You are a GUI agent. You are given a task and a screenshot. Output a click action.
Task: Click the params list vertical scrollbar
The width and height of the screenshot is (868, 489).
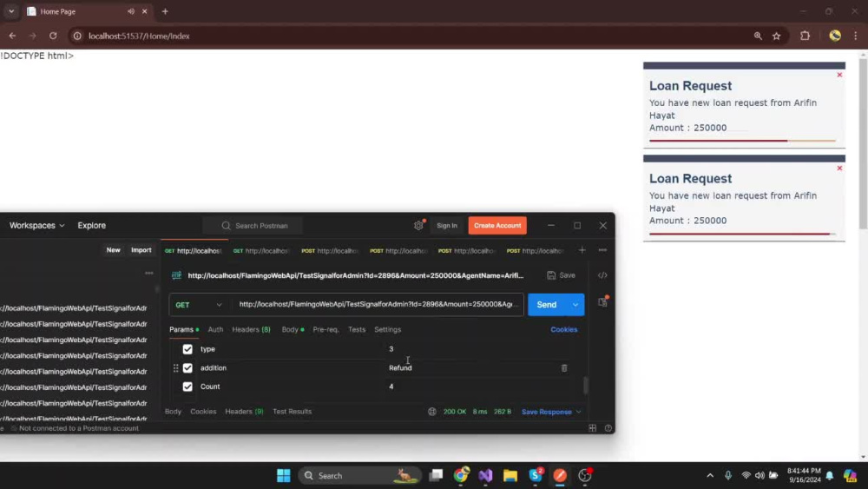(586, 386)
